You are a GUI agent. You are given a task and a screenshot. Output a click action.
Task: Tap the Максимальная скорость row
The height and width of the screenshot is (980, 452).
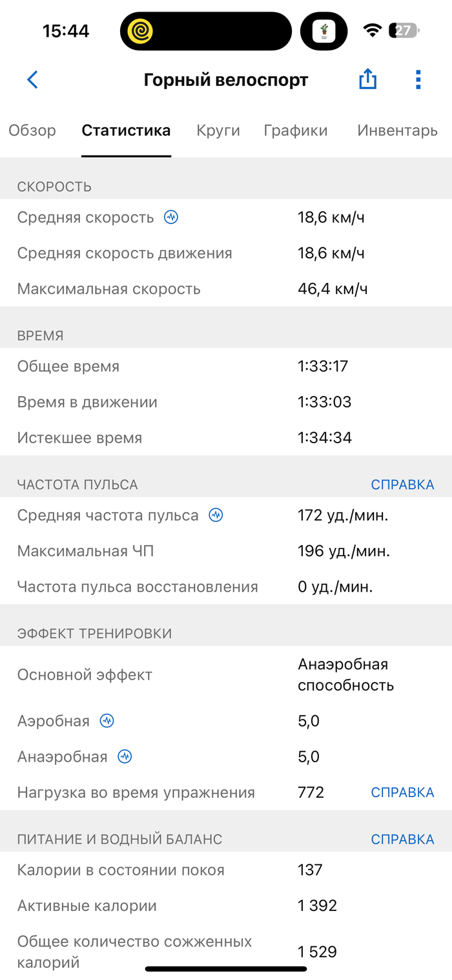click(226, 289)
